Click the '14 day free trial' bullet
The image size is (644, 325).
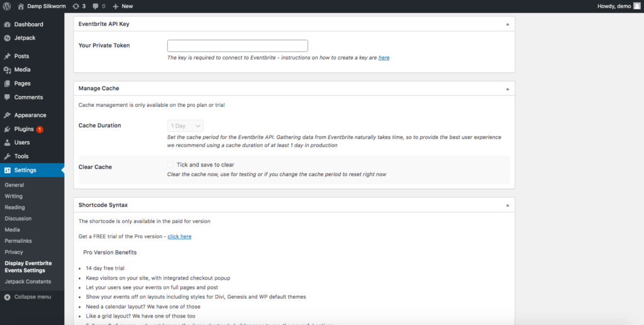tap(105, 268)
